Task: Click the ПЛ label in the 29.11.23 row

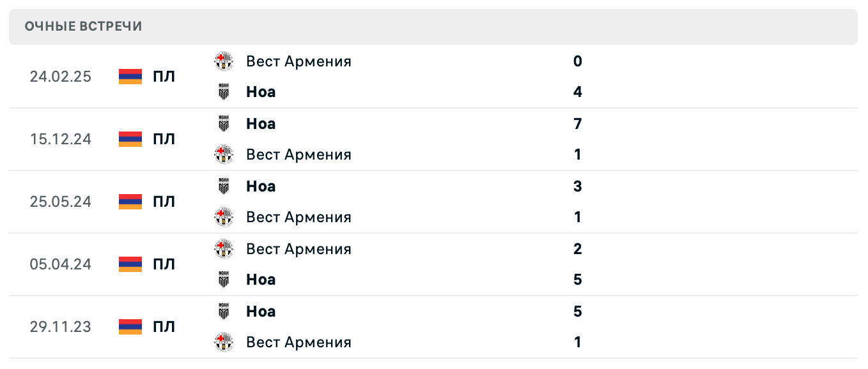Action: click(166, 327)
